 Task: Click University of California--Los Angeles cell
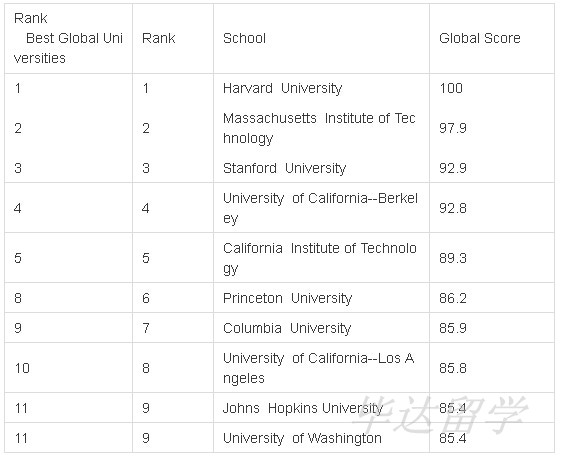[319, 368]
